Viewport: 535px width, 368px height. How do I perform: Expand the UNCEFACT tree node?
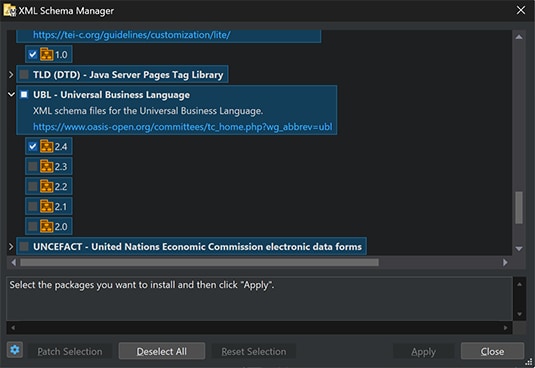tap(11, 246)
